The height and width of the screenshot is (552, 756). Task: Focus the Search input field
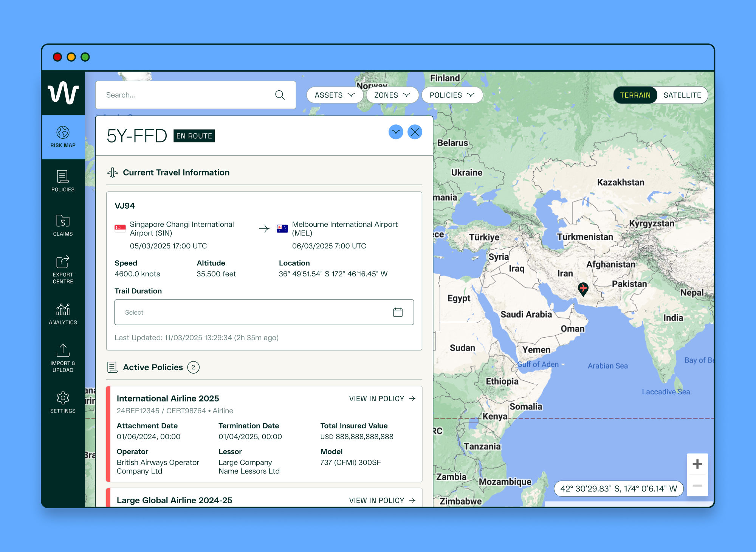[196, 95]
